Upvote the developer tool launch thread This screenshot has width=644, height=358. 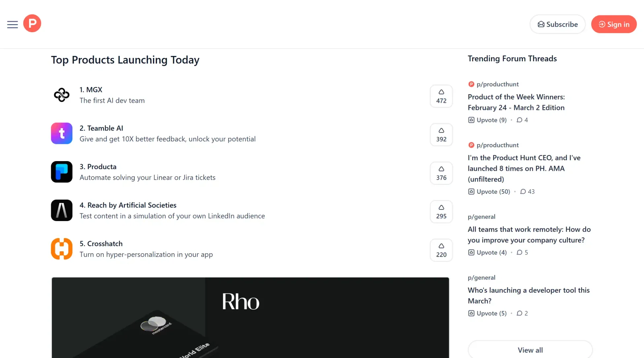pos(487,313)
